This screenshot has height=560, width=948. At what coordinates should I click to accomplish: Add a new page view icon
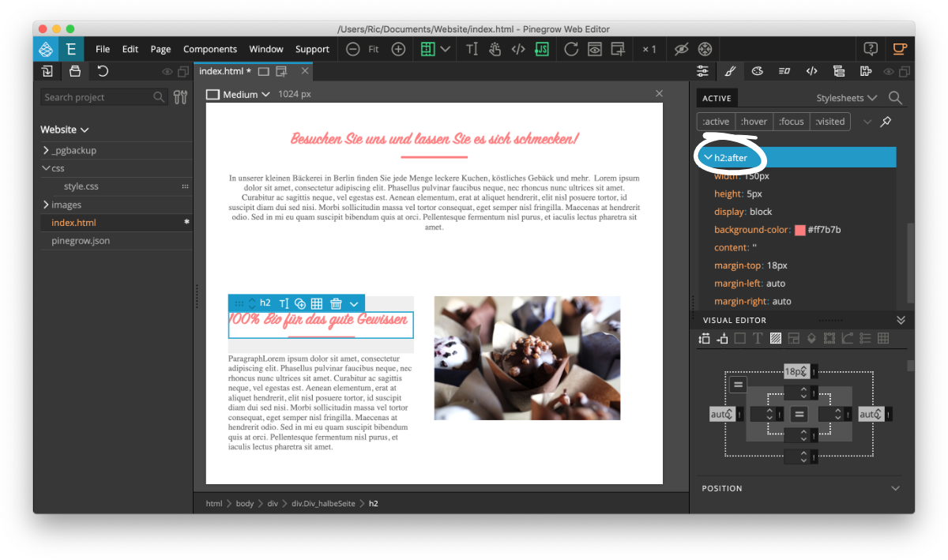(x=618, y=49)
